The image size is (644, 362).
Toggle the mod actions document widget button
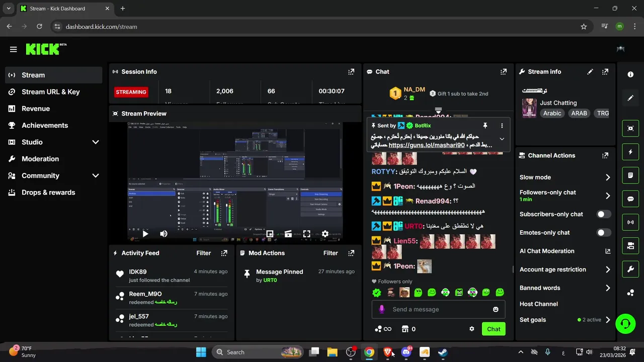tap(630, 175)
